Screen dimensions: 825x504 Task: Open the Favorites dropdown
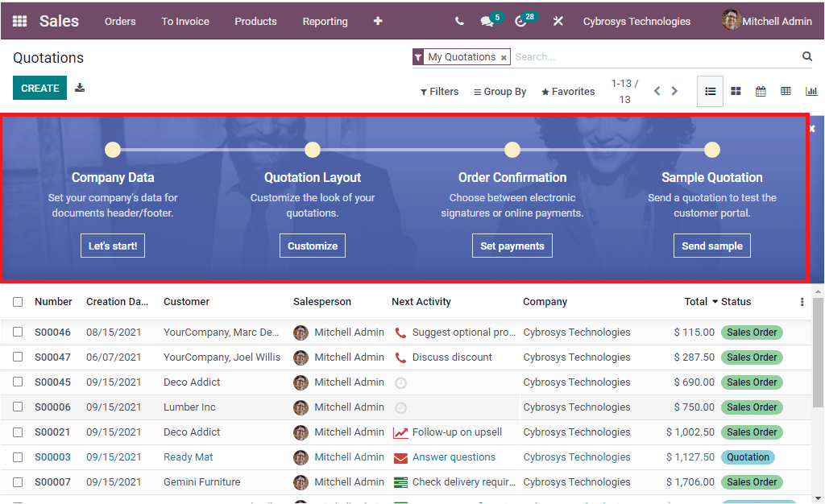tap(568, 91)
